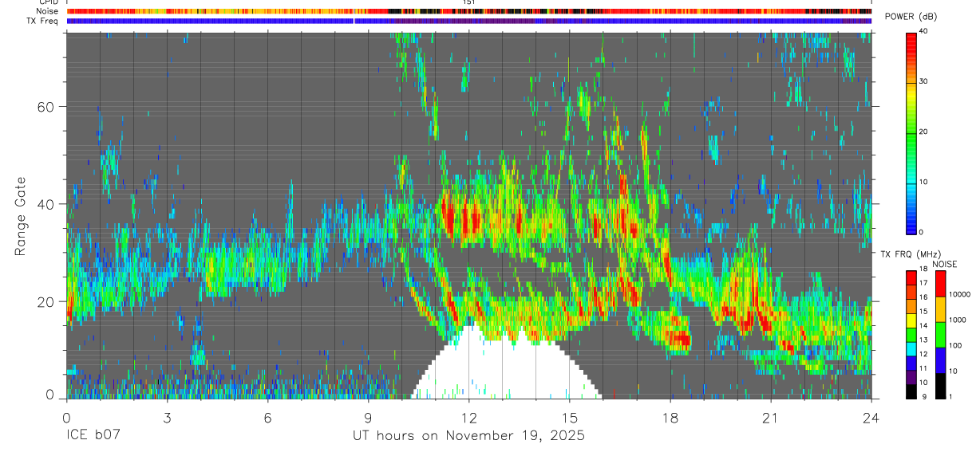Image resolution: width=980 pixels, height=452 pixels.
Task: Click the TX Freq row label above plot
Action: point(43,21)
